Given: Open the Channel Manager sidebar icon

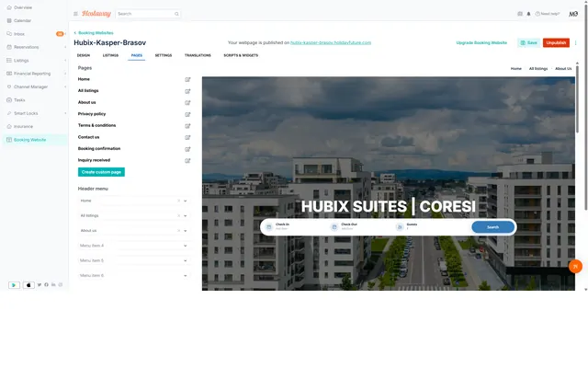Looking at the screenshot, I should pyautogui.click(x=9, y=86).
